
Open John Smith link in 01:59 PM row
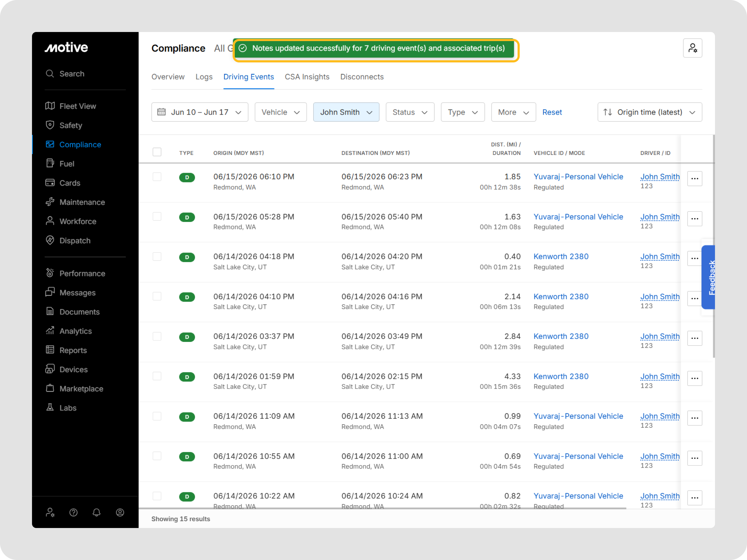coord(660,376)
